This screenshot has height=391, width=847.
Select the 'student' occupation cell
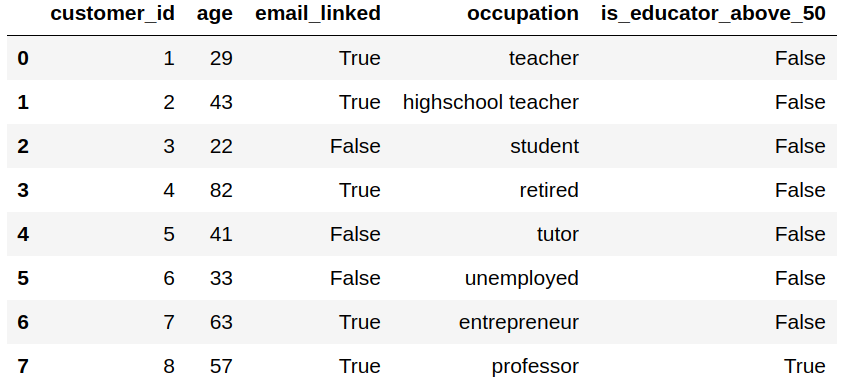tap(544, 146)
